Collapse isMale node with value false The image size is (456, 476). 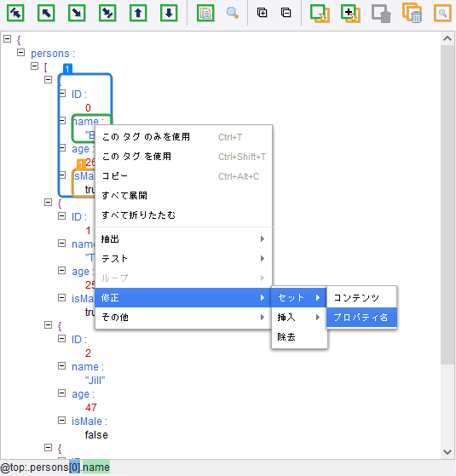[61, 420]
